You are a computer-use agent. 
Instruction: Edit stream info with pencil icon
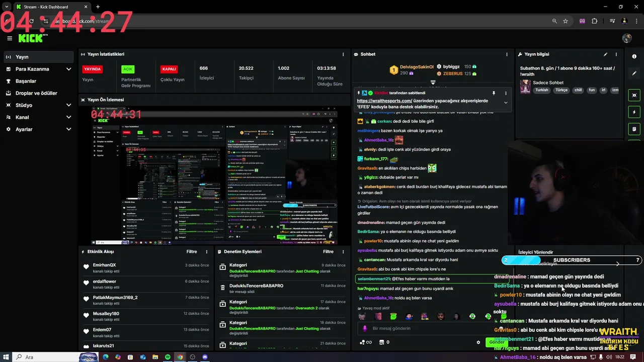pyautogui.click(x=605, y=54)
